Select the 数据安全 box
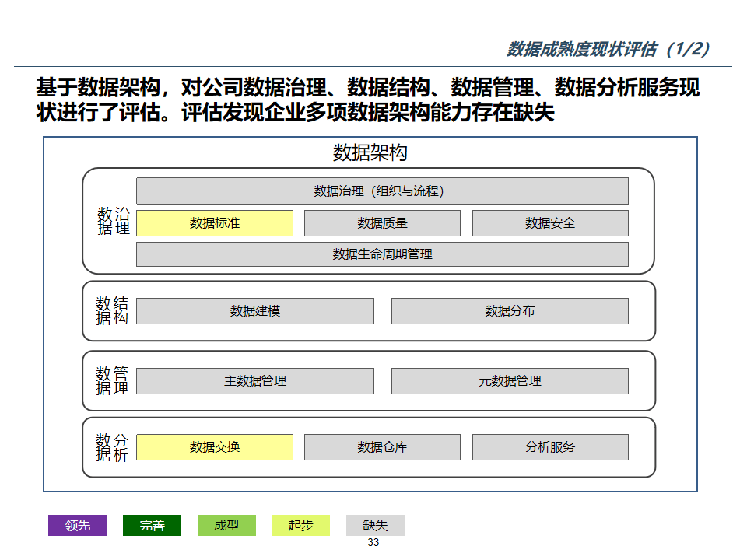Viewport: 747px width, 560px height. click(x=550, y=223)
